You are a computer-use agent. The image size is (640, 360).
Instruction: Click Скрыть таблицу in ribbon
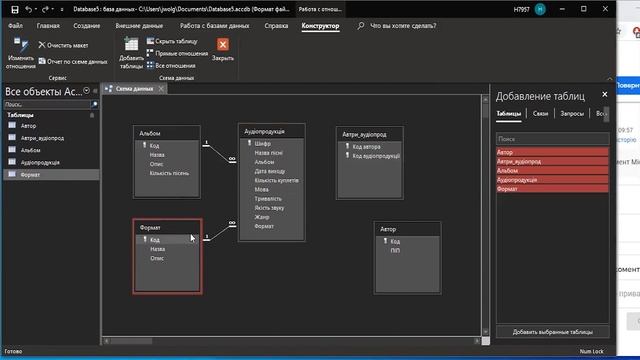[x=172, y=41]
